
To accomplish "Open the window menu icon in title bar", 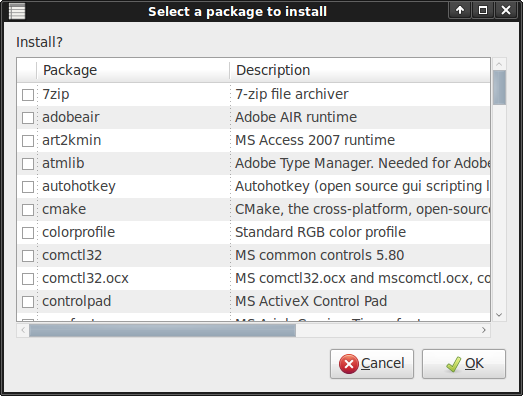I will coord(17,11).
